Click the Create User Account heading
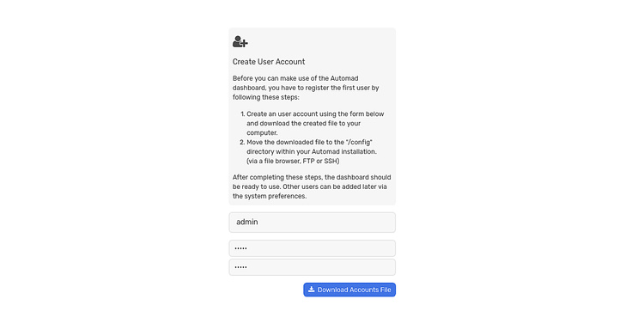This screenshot has height=336, width=644. [x=269, y=62]
